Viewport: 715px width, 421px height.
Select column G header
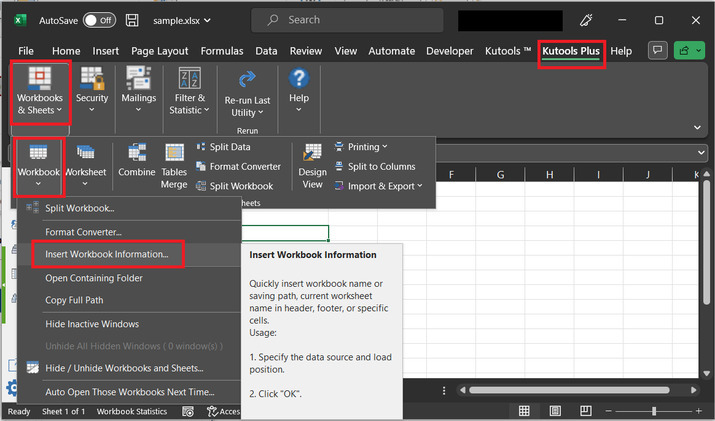tap(500, 174)
